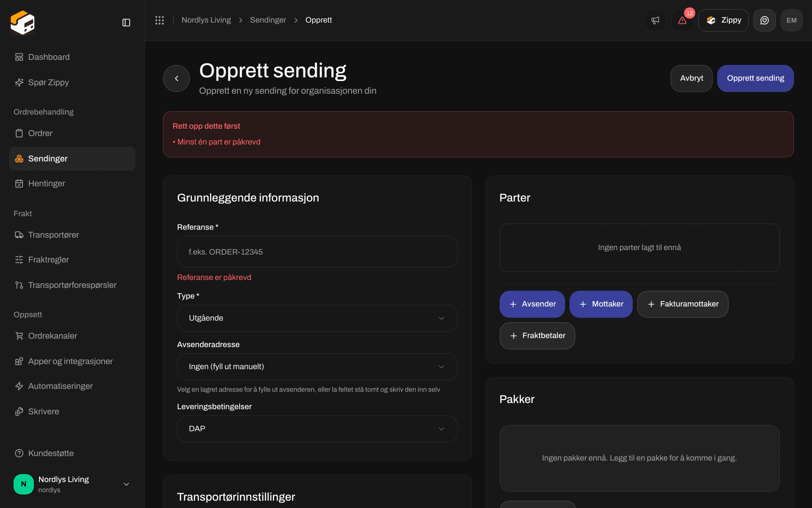Screen dimensions: 812x508
Task: Click Nordlys Living breadcrumb link
Action: point(206,20)
